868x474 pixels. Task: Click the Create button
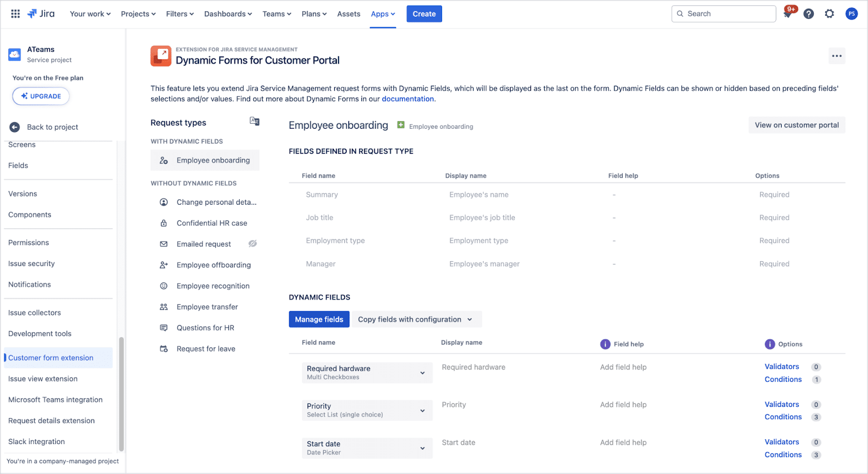[x=424, y=14]
